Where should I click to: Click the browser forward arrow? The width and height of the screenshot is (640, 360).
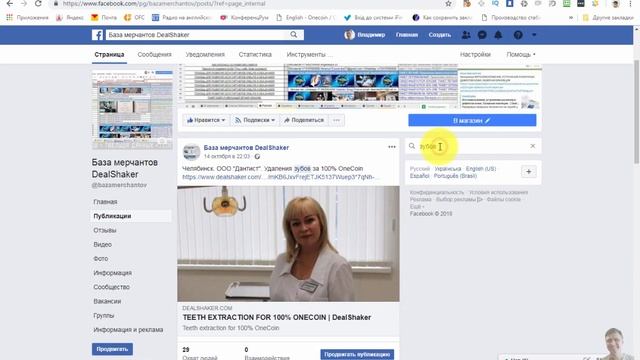pyautogui.click(x=24, y=4)
